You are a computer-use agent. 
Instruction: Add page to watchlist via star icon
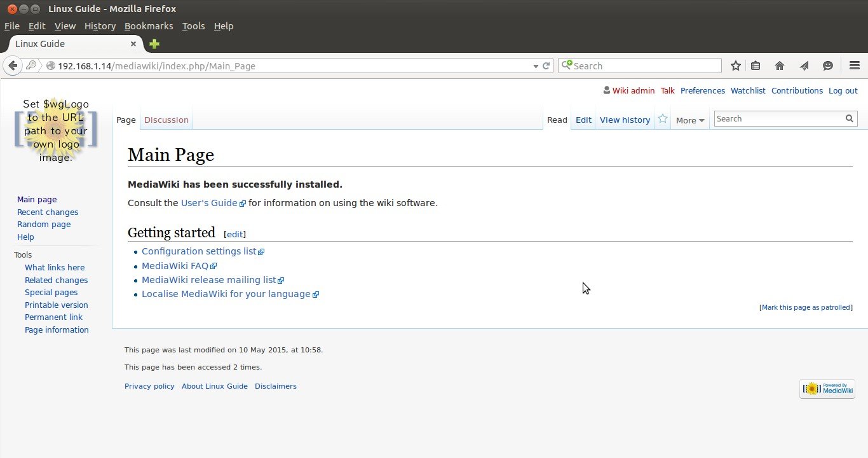tap(663, 119)
